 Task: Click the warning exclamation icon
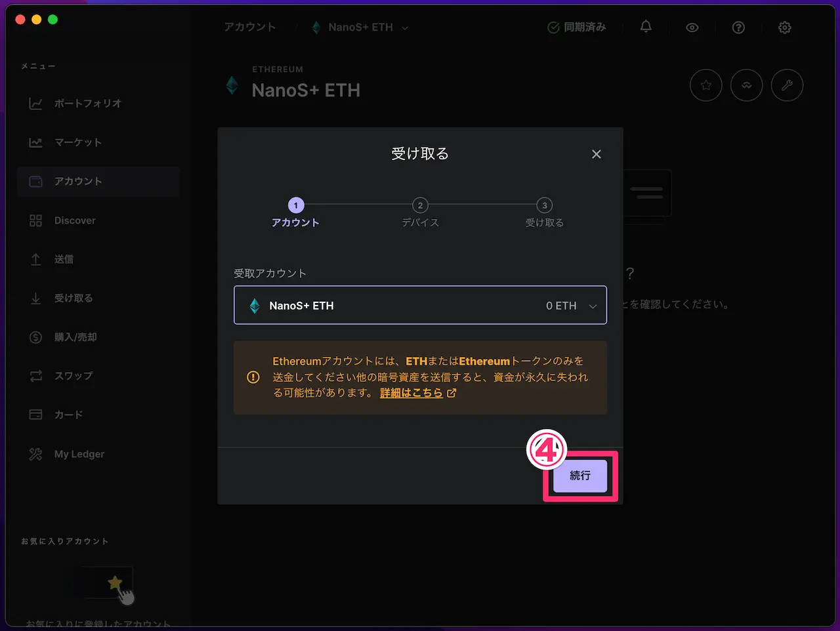tap(253, 377)
